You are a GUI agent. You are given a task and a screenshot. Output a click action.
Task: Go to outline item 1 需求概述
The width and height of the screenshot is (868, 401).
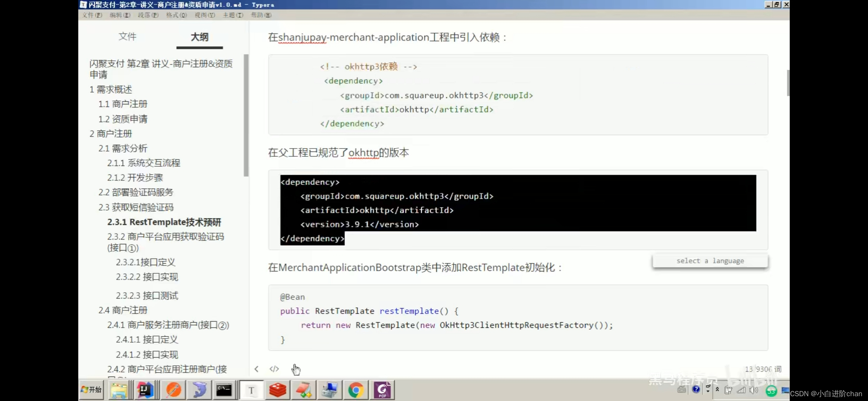[x=111, y=89]
